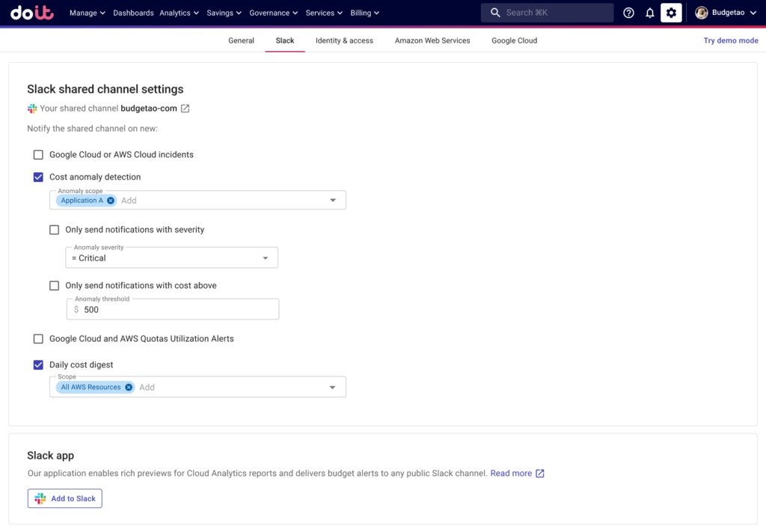Viewport: 766px width, 532px height.
Task: Expand the Daily digest Scope dropdown arrow
Action: click(x=333, y=388)
